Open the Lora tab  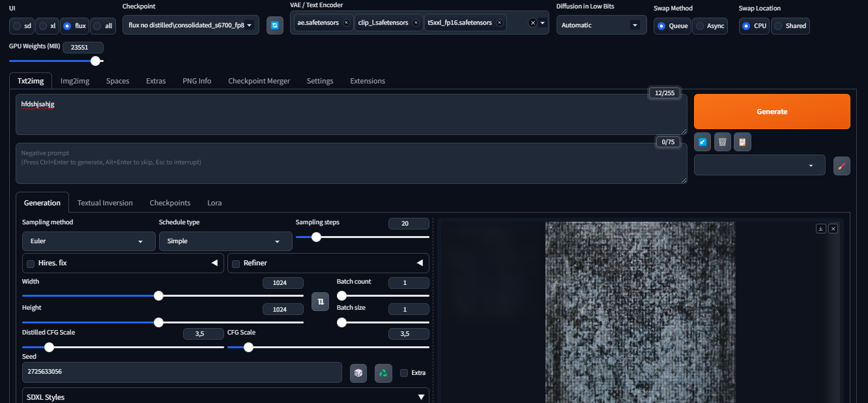coord(214,203)
